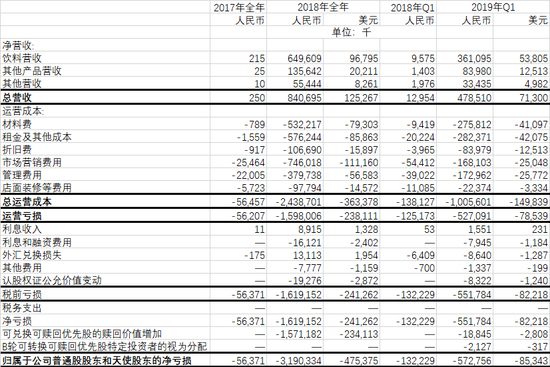Click the -16,121 cell
The width and height of the screenshot is (550, 367).
tap(305, 242)
